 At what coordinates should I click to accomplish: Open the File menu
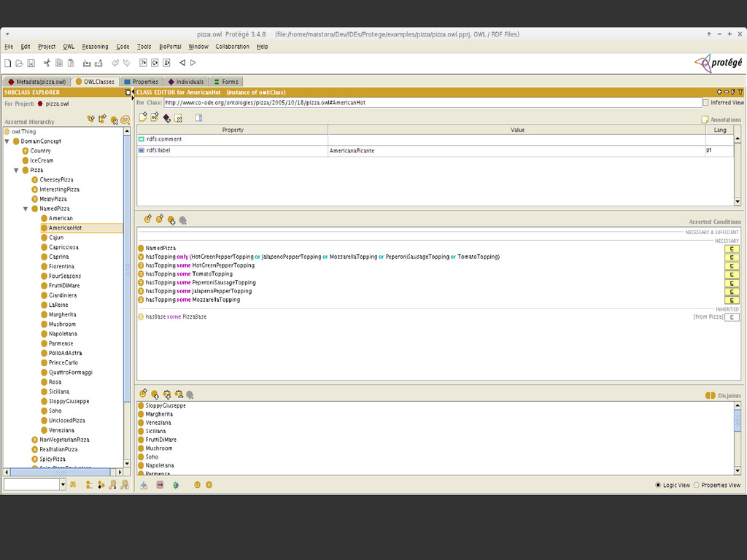[9, 47]
